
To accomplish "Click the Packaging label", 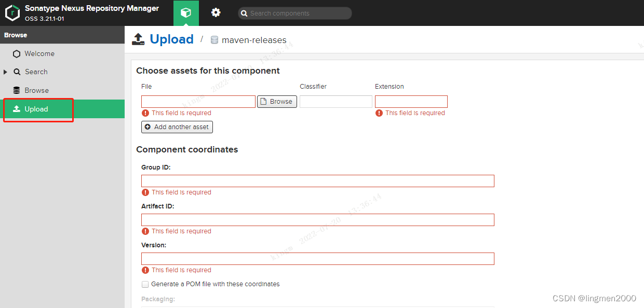I will coord(158,299).
